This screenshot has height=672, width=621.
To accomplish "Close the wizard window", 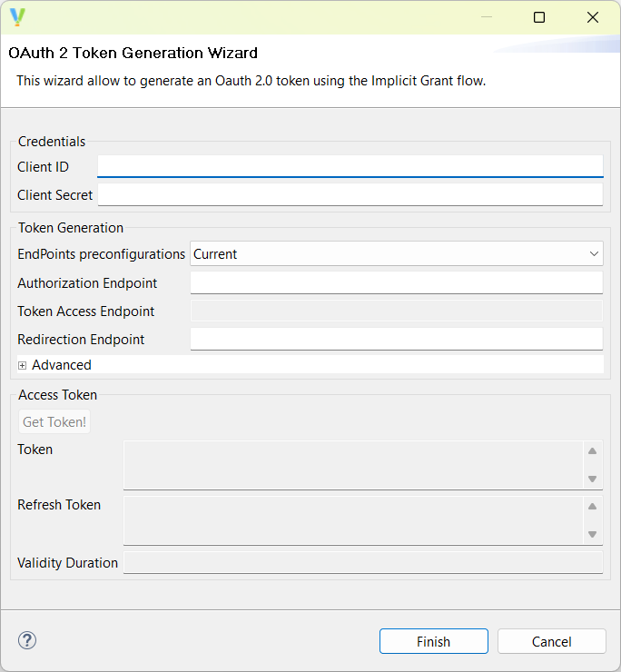I will pyautogui.click(x=593, y=17).
